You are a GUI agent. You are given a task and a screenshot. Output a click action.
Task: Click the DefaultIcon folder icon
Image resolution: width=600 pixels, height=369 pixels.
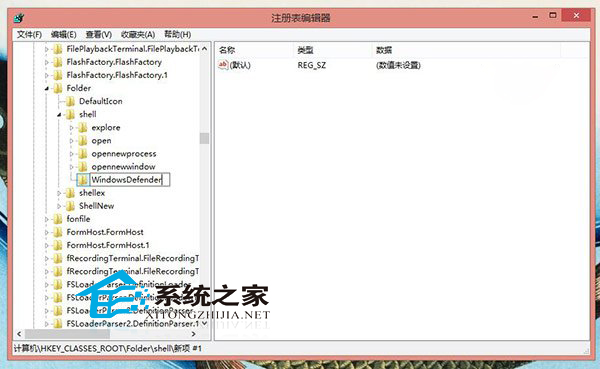click(70, 101)
